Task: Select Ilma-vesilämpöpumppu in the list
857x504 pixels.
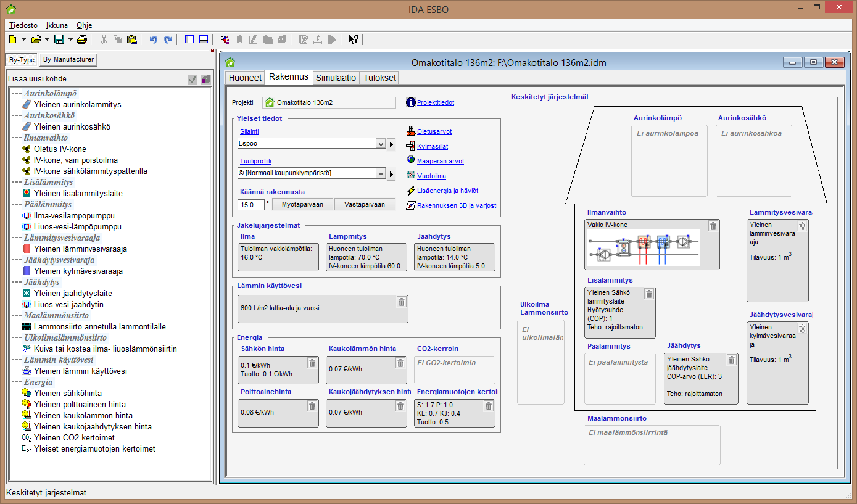Action: 74,216
